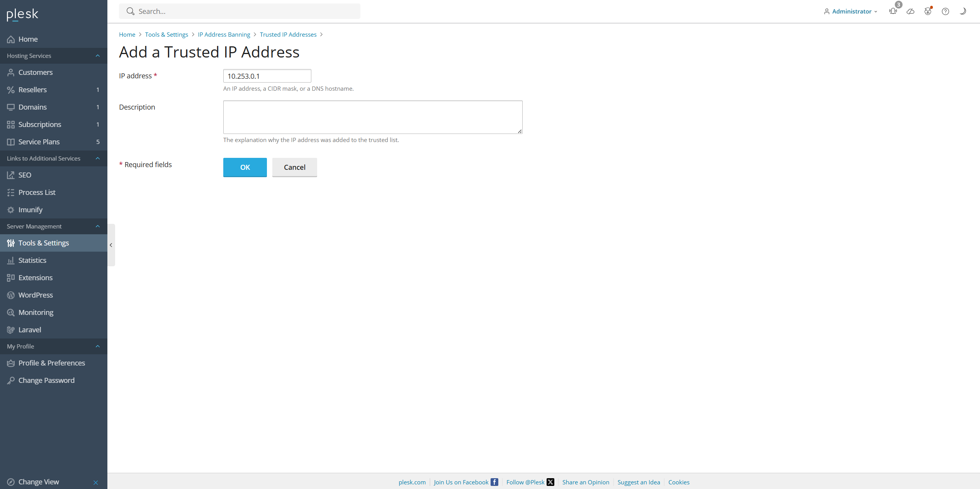Close the Change View bar
The height and width of the screenshot is (489, 980).
(96, 482)
